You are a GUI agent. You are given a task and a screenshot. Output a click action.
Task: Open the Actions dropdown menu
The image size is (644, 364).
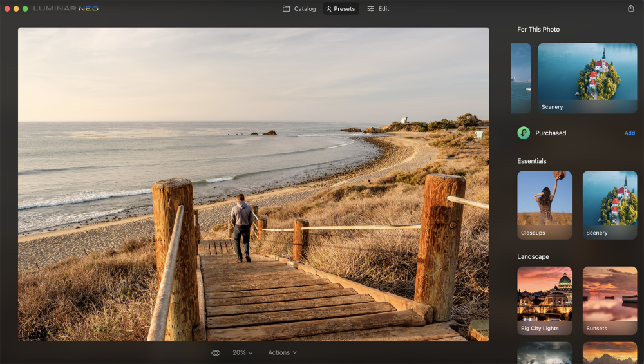(282, 353)
